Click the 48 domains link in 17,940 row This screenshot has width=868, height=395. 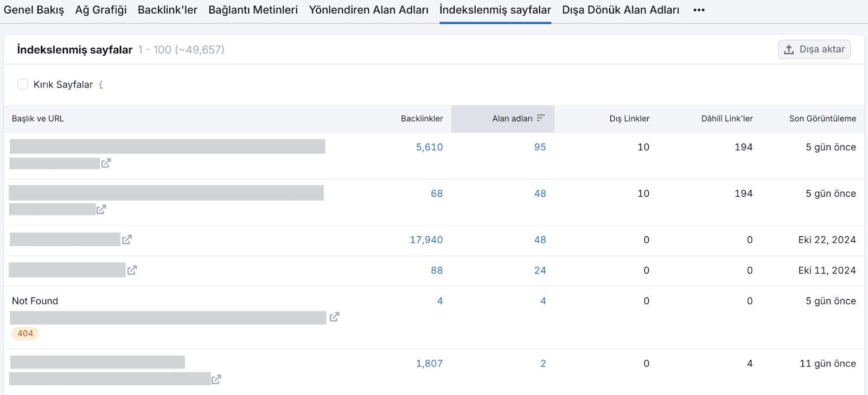(540, 240)
